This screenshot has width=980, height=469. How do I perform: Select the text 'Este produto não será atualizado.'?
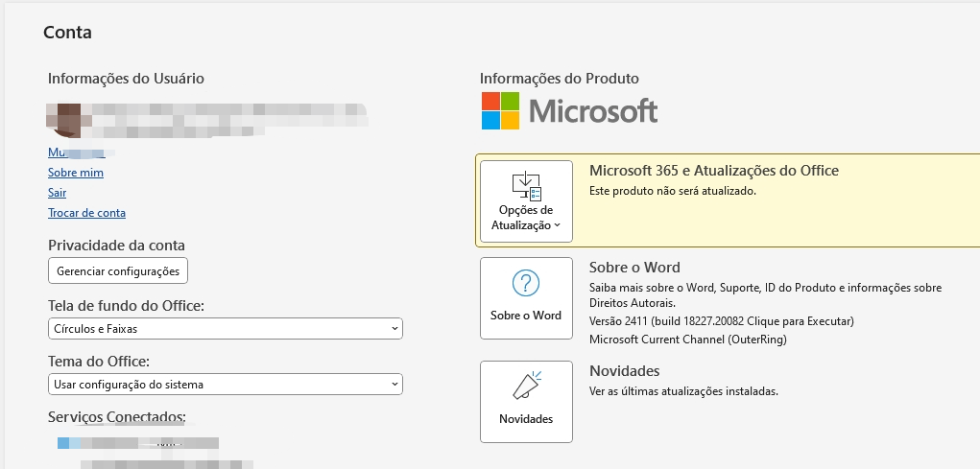pyautogui.click(x=673, y=191)
